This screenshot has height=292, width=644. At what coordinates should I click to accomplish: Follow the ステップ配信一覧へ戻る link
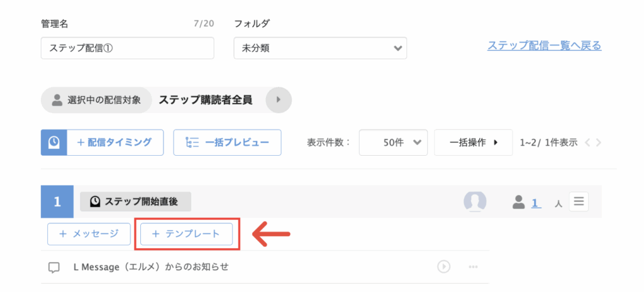pos(544,45)
